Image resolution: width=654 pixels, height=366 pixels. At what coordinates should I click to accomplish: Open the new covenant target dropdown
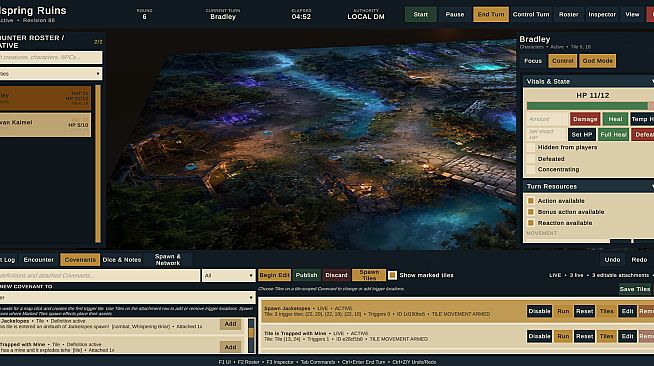click(x=127, y=298)
